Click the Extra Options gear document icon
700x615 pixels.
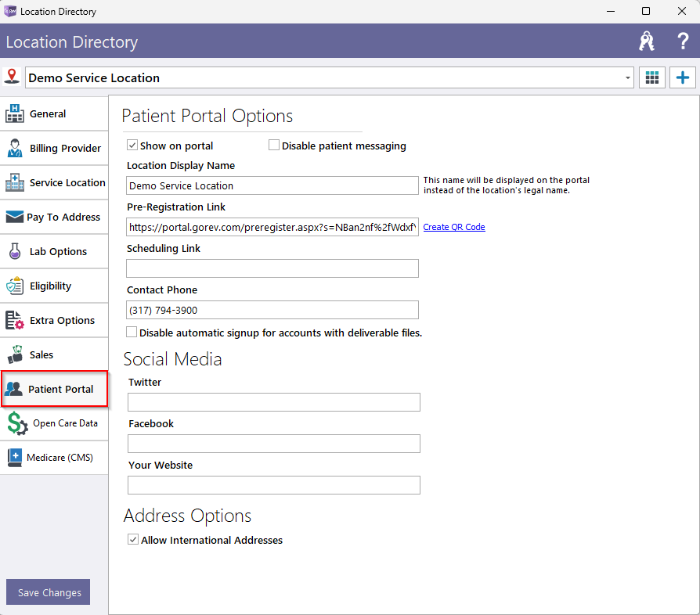pos(15,320)
